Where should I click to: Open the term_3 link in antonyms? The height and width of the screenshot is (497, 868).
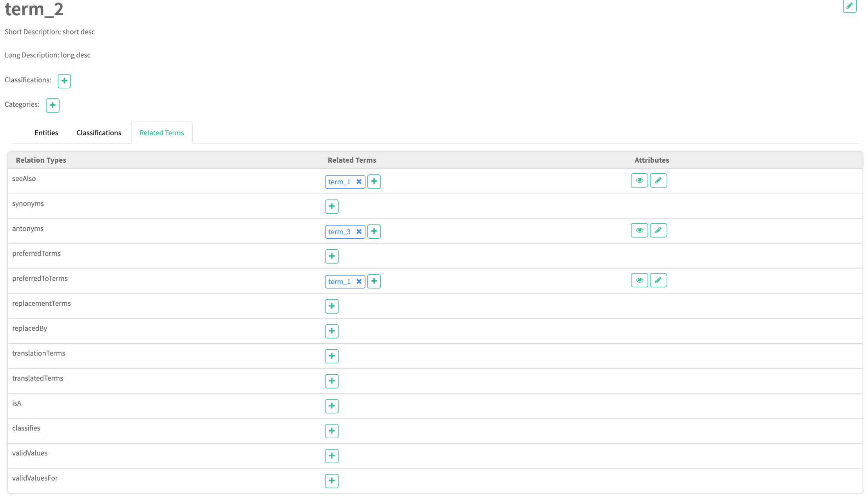coord(339,232)
